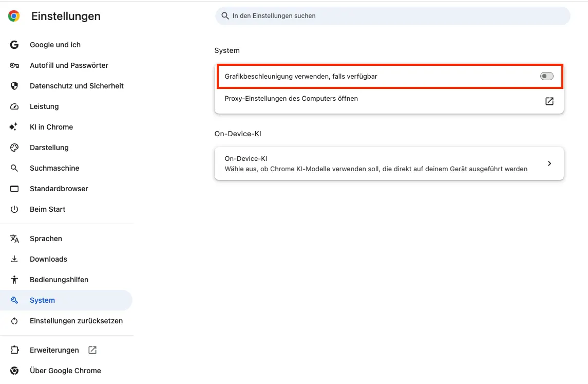This screenshot has height=384, width=588.
Task: Click Proxy-Einstellungen des Computers öffnen row
Action: (389, 101)
